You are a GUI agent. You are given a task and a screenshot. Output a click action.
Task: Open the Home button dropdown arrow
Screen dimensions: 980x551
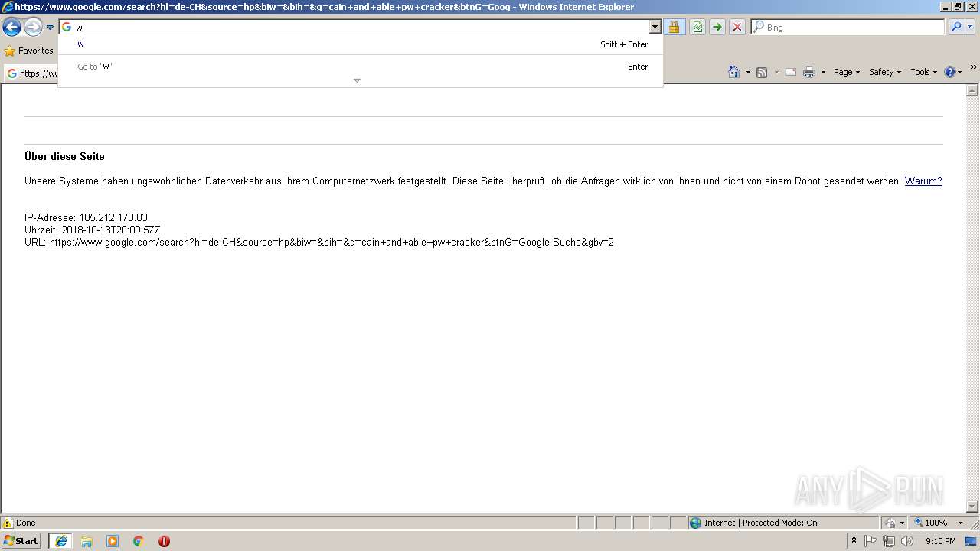click(748, 72)
